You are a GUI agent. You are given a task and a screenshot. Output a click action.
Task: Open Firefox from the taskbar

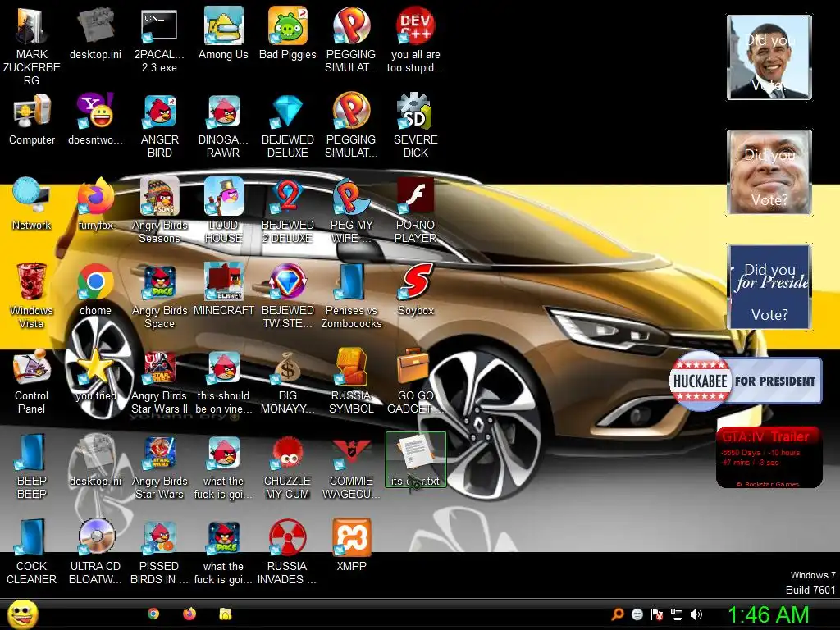click(x=189, y=614)
